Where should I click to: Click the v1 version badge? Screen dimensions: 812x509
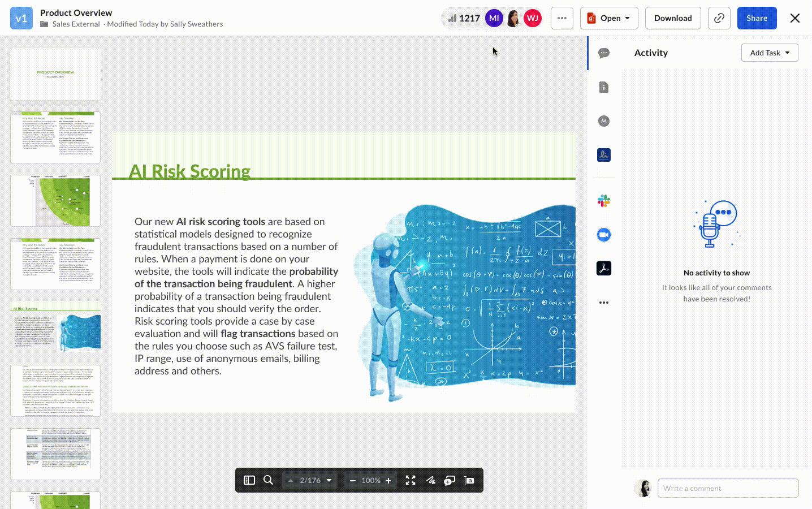pos(21,18)
